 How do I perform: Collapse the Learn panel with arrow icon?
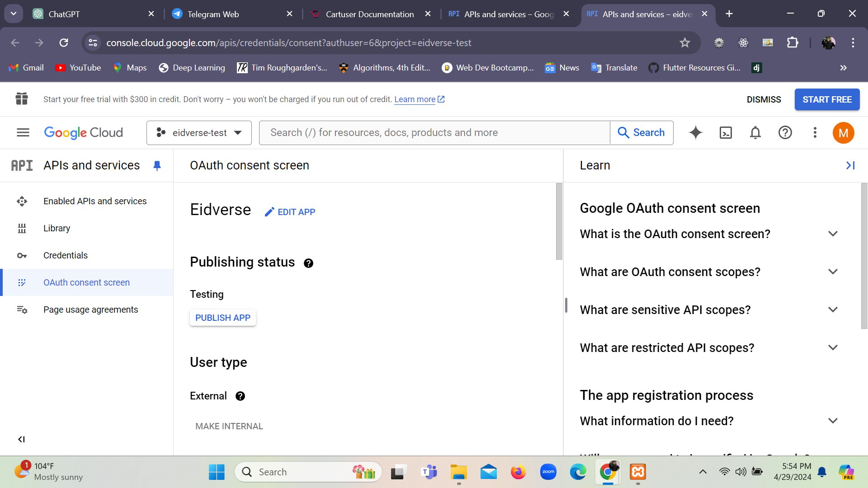coord(850,165)
